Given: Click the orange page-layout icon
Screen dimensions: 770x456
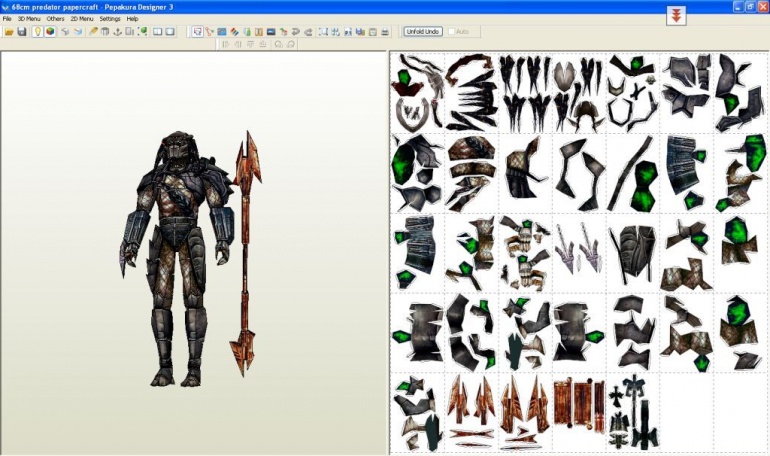Looking at the screenshot, I should pyautogui.click(x=259, y=32).
